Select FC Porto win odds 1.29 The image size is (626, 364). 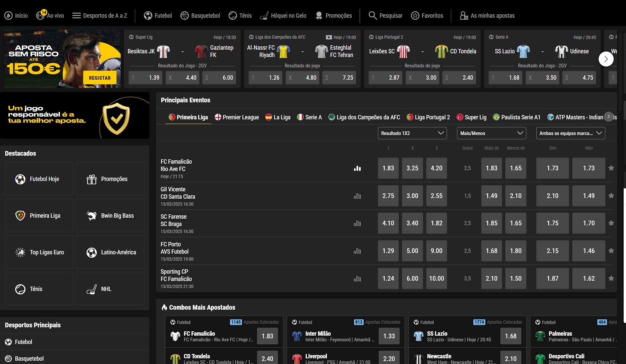(388, 251)
